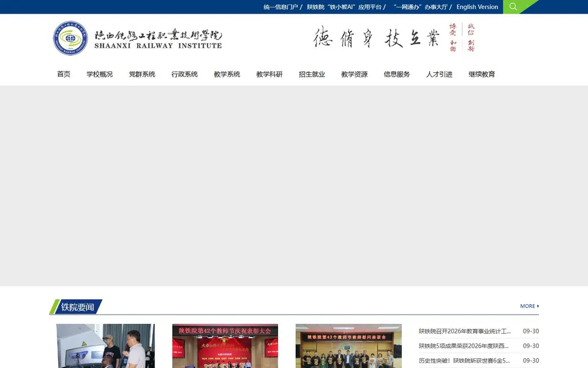This screenshot has width=588, height=368.
Task: Open 陕铁院"铁小智AI"应用平台 link
Action: pyautogui.click(x=344, y=7)
